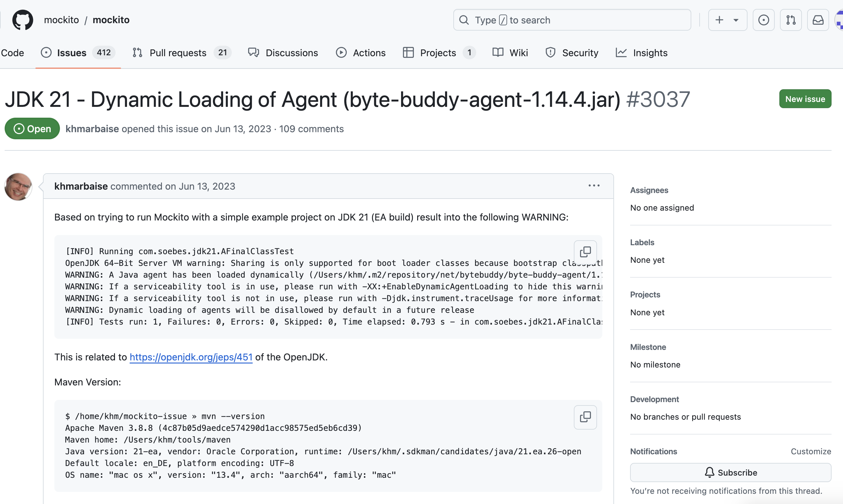The image size is (843, 504).
Task: Switch to the Issues tab
Action: (x=78, y=52)
